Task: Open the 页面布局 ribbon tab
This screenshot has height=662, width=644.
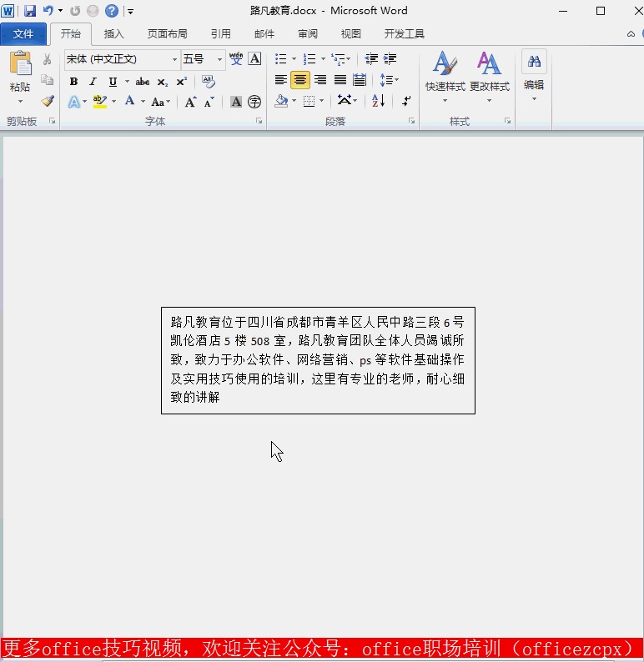Action: (x=167, y=34)
